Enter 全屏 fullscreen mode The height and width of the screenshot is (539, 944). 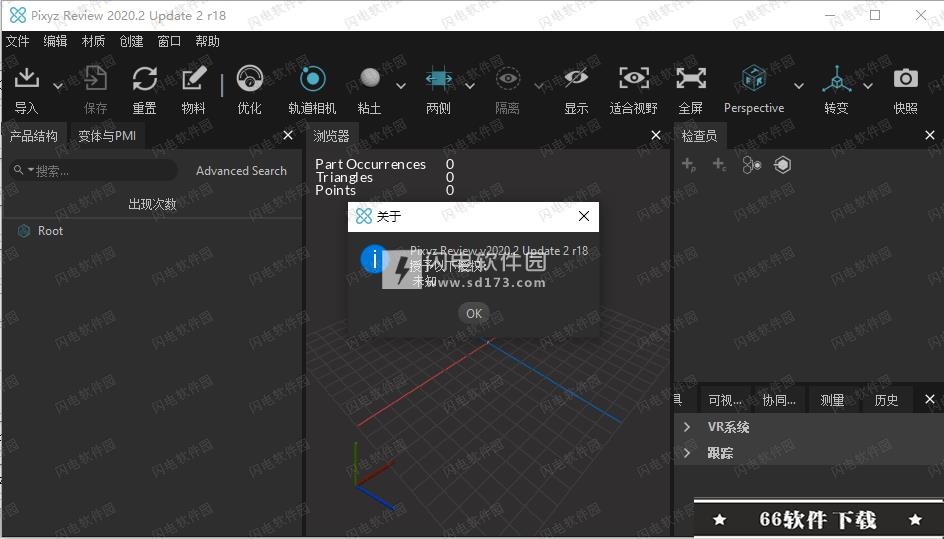point(691,78)
